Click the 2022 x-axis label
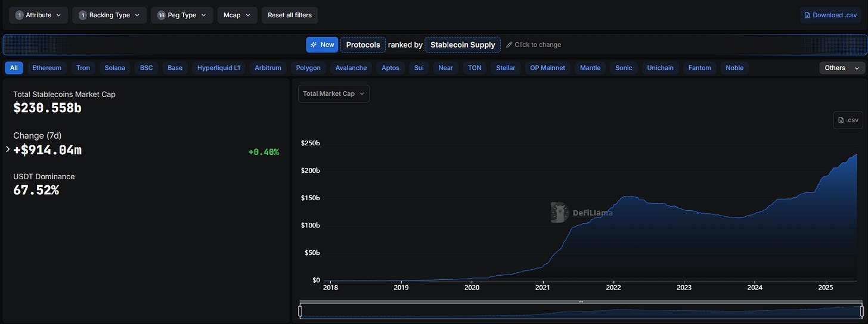Screen dimensions: 868x324 613,287
